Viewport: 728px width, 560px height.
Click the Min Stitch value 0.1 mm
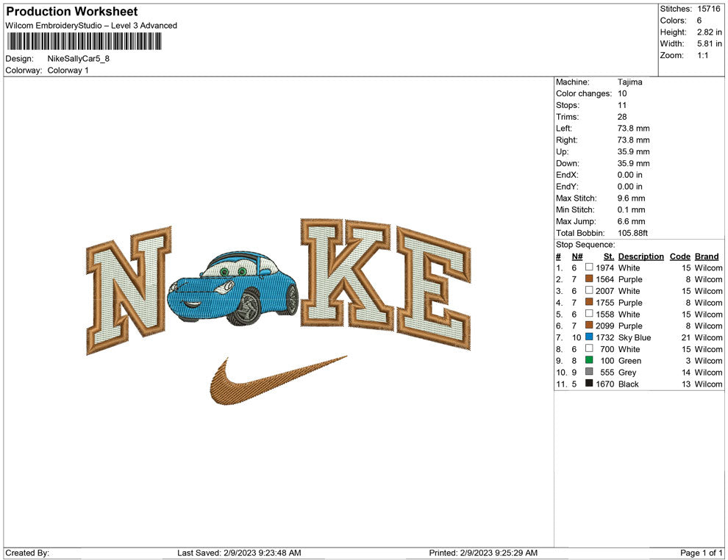[x=631, y=209]
